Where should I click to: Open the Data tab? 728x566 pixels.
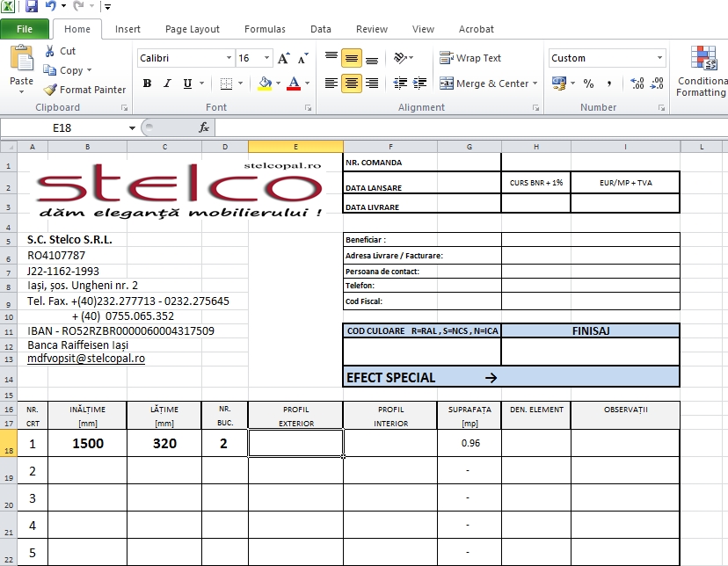click(x=321, y=29)
